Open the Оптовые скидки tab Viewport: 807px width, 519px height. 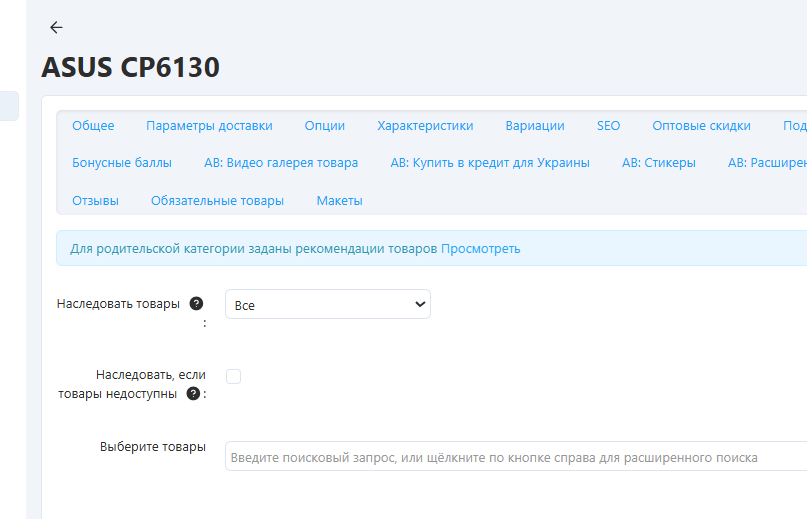(x=701, y=126)
